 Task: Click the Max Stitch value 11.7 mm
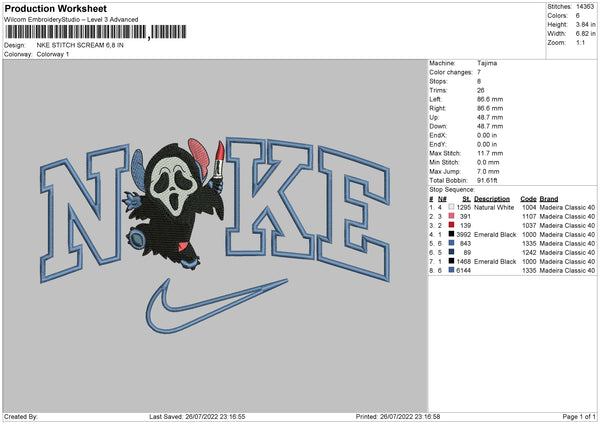tap(490, 153)
